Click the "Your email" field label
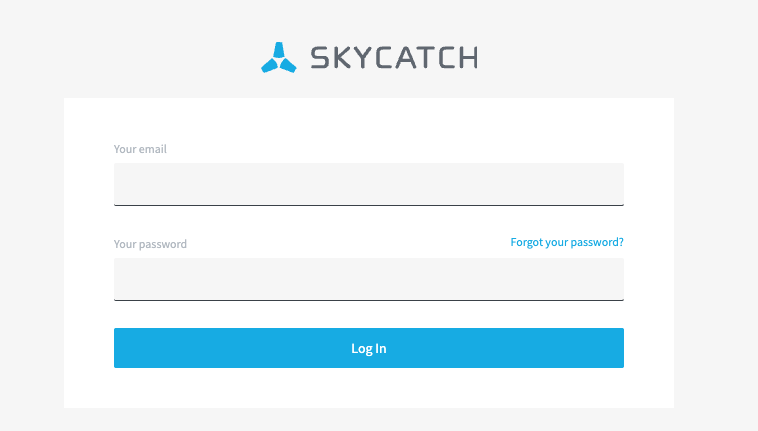This screenshot has width=758, height=431. tap(140, 149)
